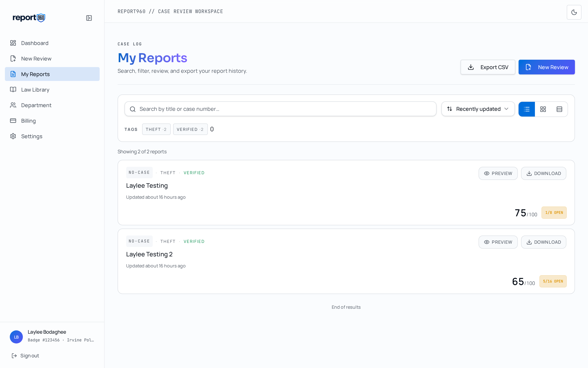Collapse the sidebar panel icon
Viewport: 588px width, 368px height.
coord(89,18)
